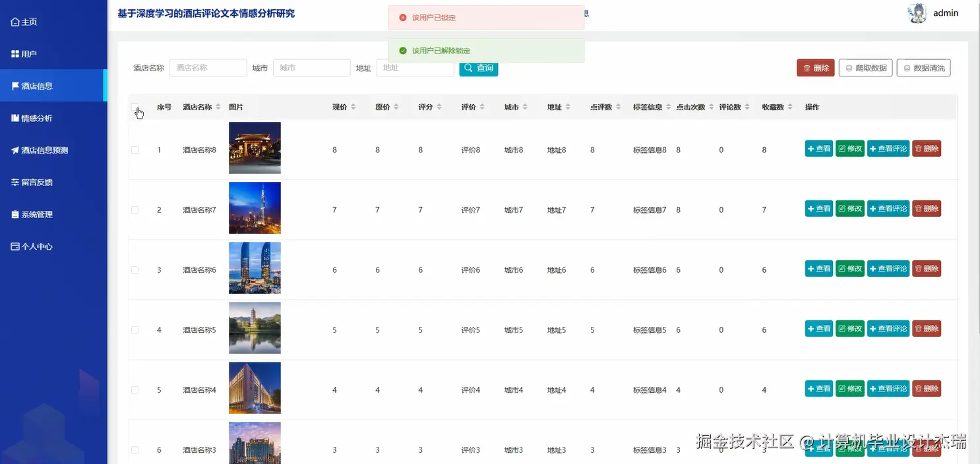This screenshot has width=980, height=464.
Task: Sort by 点击次数 column sort arrows
Action: (711, 107)
